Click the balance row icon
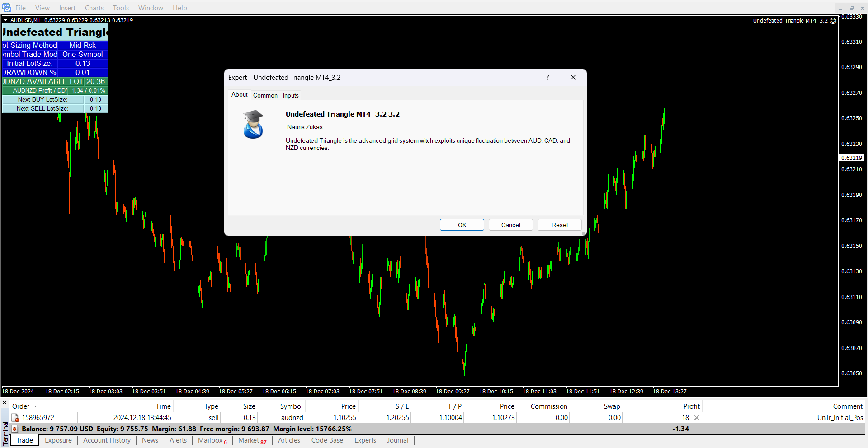Screen dimensions: 868x448 click(15, 429)
